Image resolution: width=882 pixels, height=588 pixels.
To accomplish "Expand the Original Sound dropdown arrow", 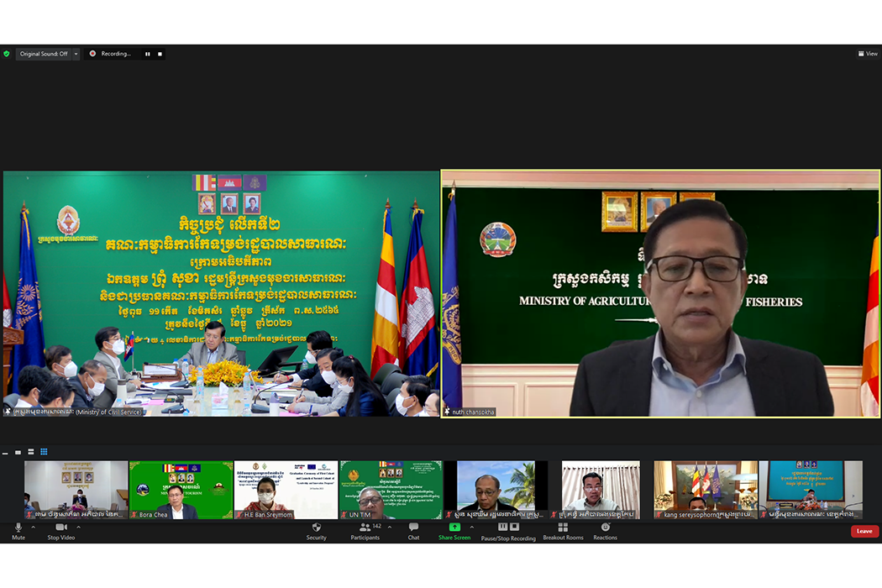I will [x=76, y=54].
